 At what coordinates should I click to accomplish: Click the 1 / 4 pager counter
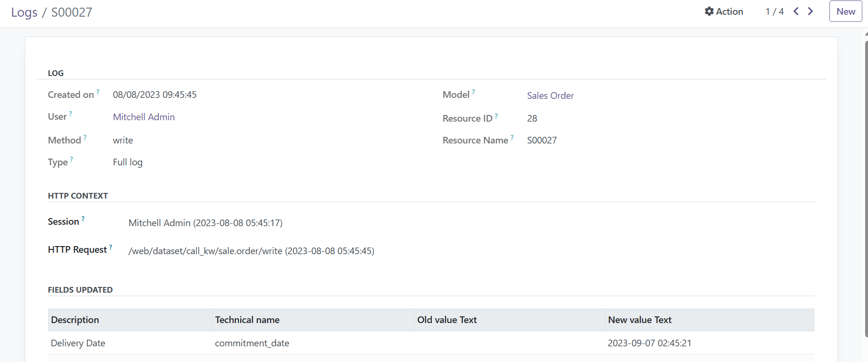click(x=774, y=11)
